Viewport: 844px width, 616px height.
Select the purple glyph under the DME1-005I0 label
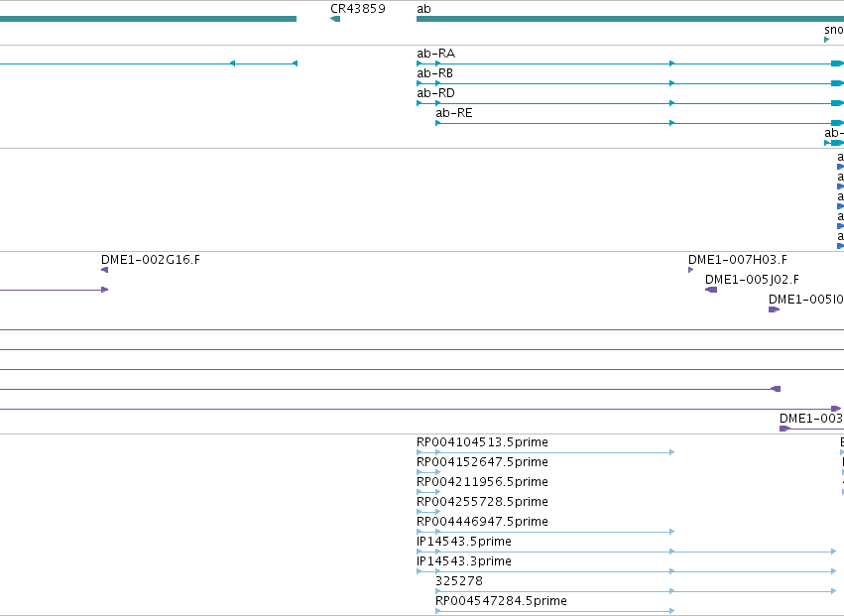coord(774,309)
